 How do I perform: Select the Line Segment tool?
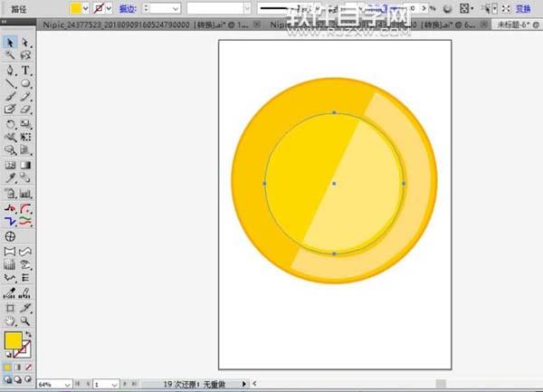(x=10, y=83)
